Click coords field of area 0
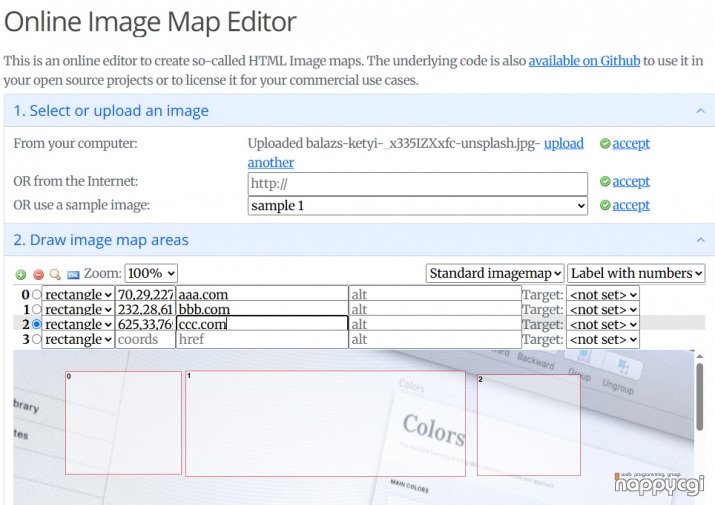The image size is (715, 505). (145, 294)
